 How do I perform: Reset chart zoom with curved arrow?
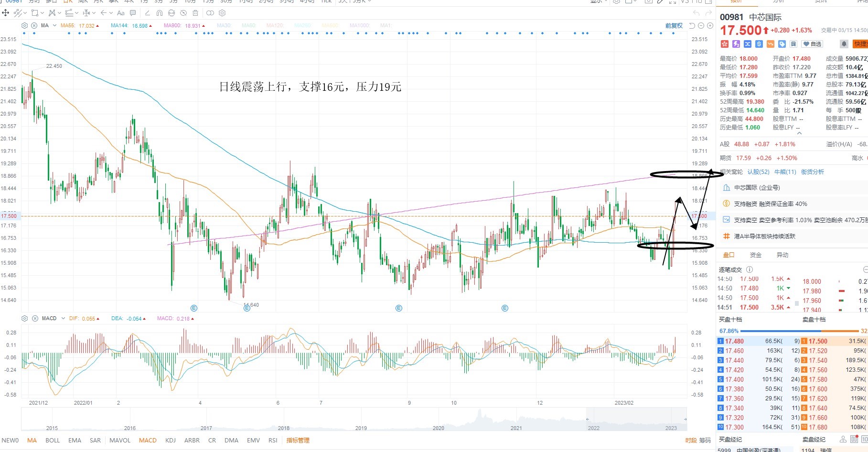point(692,26)
